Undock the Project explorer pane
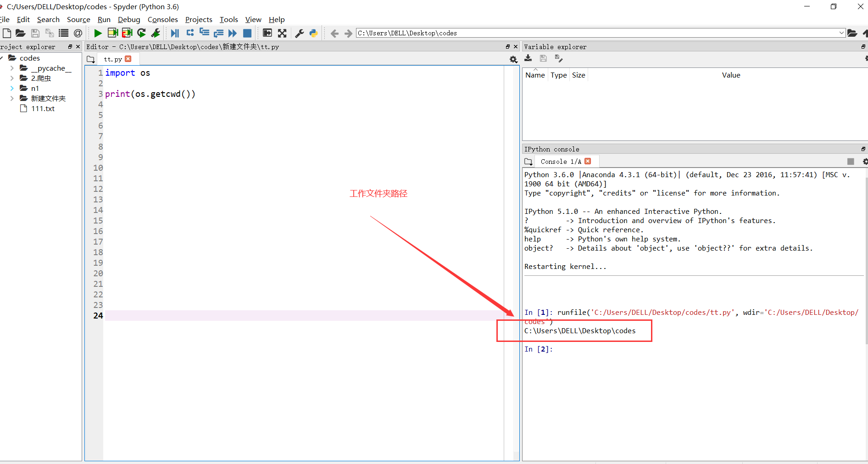The height and width of the screenshot is (464, 868). (70, 47)
